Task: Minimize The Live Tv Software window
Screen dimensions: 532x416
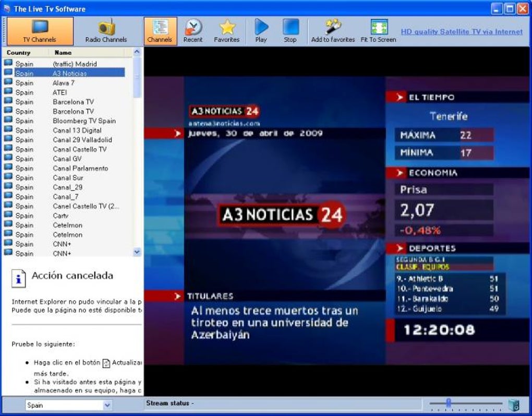Action: coord(497,9)
